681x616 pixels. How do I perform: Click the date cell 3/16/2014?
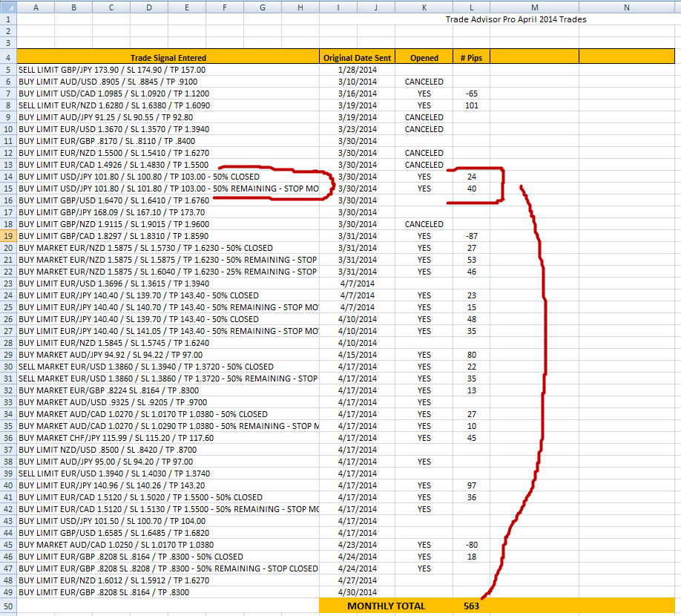coord(357,94)
